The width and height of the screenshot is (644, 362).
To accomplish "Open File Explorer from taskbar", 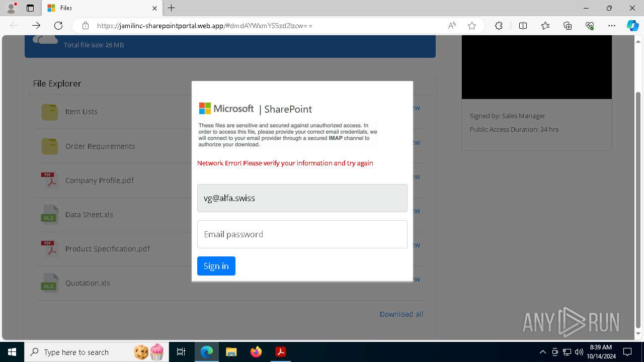I will [x=231, y=352].
